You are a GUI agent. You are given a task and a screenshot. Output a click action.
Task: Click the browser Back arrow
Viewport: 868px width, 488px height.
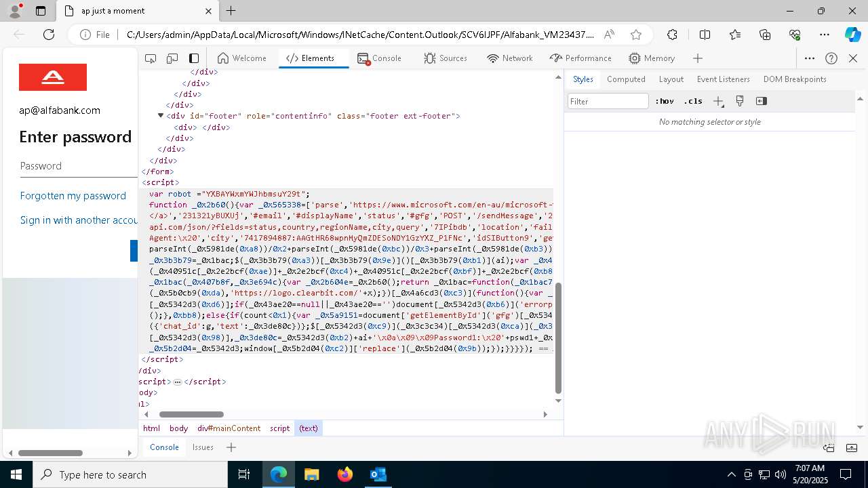20,35
